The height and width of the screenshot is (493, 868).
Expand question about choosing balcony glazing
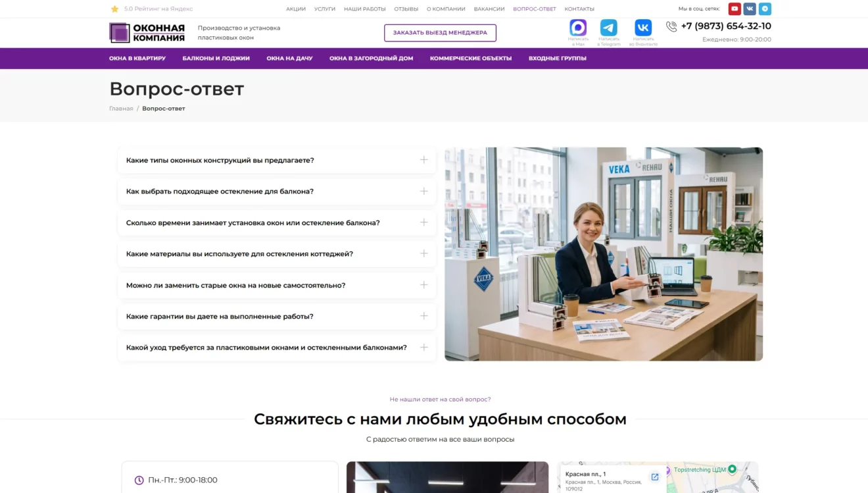(277, 192)
